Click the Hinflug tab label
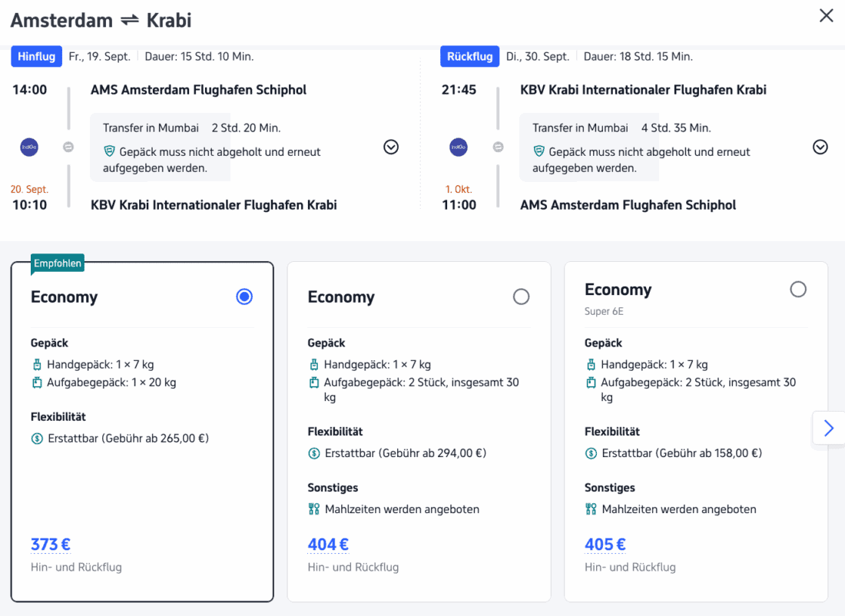The height and width of the screenshot is (616, 845). point(36,57)
